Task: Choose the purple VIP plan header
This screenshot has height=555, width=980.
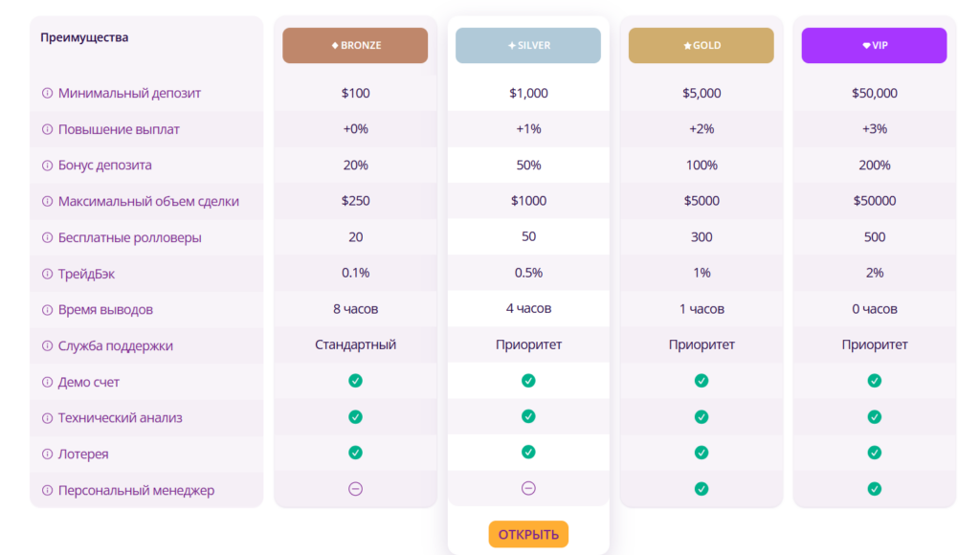Action: pos(875,46)
